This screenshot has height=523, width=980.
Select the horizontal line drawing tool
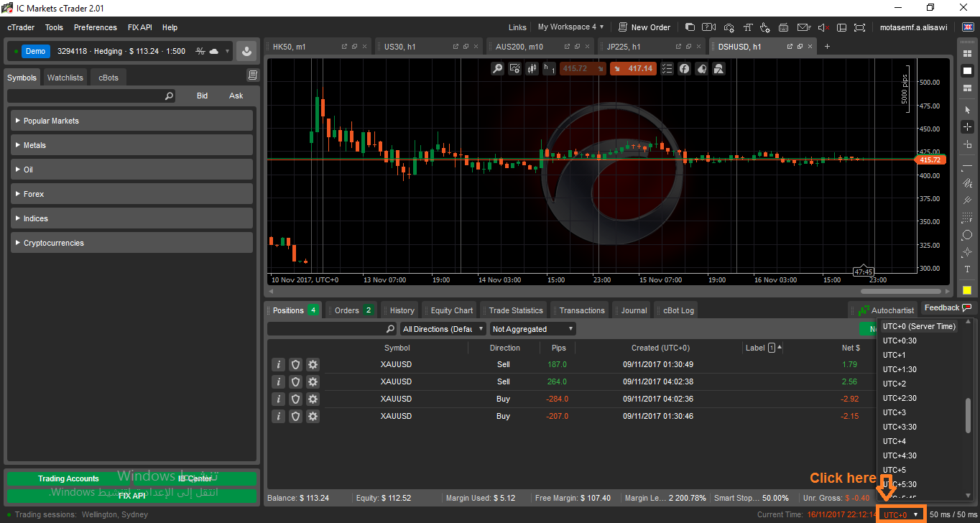(967, 166)
